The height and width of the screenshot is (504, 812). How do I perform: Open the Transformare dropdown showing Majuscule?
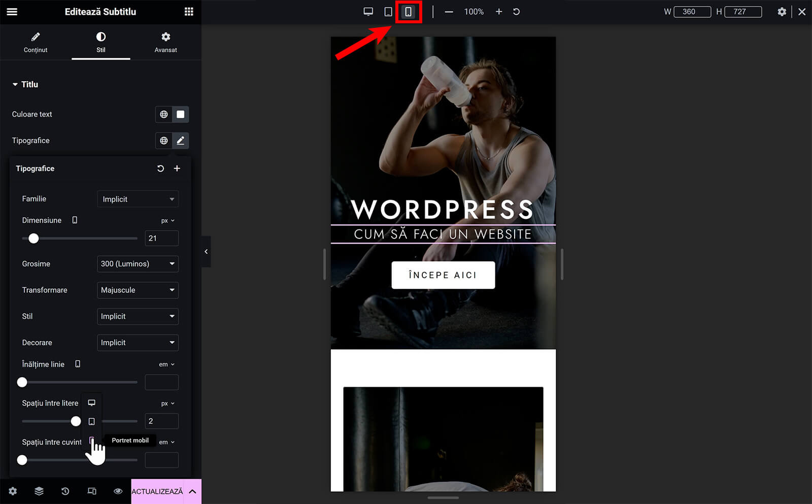click(138, 290)
